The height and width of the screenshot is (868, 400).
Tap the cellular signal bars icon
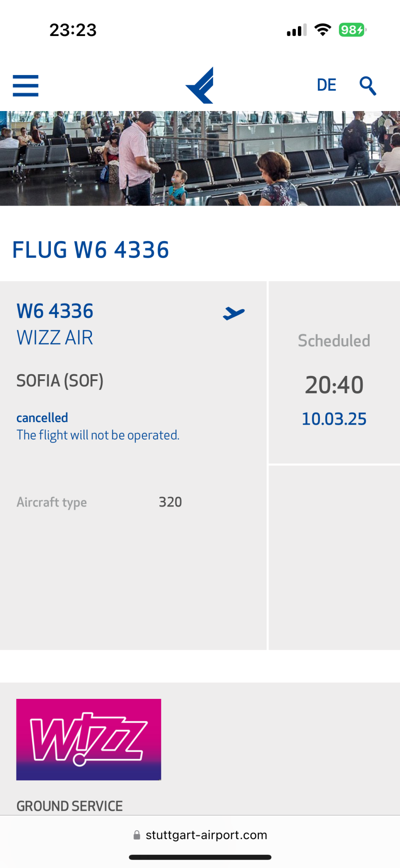pos(297,30)
